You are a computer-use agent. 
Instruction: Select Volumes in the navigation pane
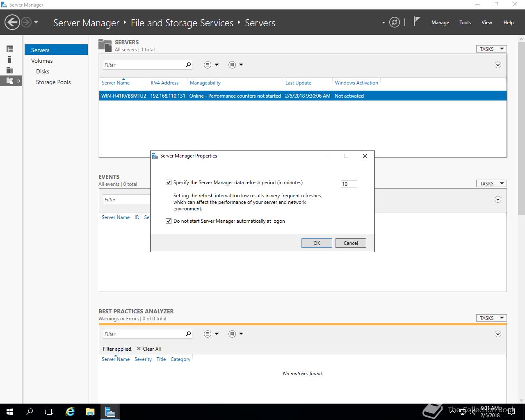42,61
